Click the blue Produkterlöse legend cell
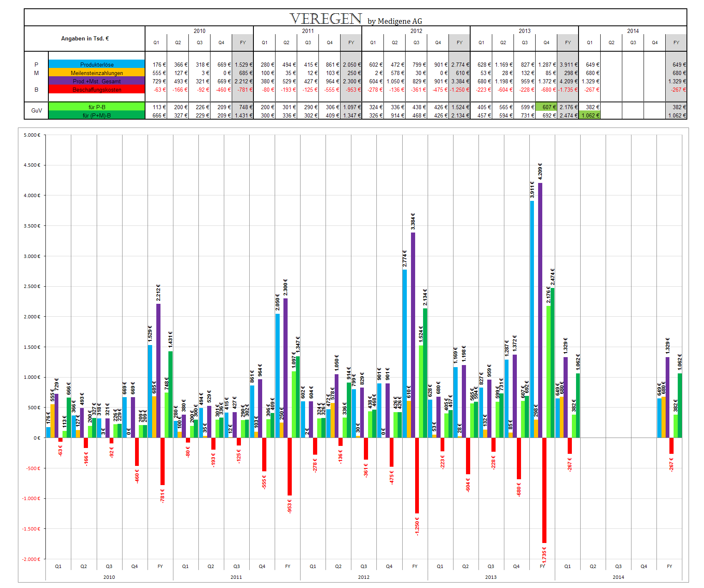 tap(97, 64)
